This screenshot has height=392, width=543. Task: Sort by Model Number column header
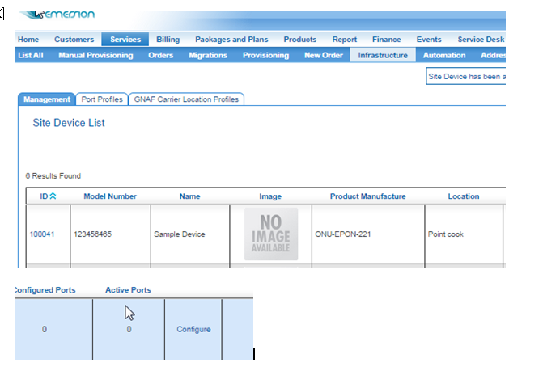pyautogui.click(x=110, y=196)
